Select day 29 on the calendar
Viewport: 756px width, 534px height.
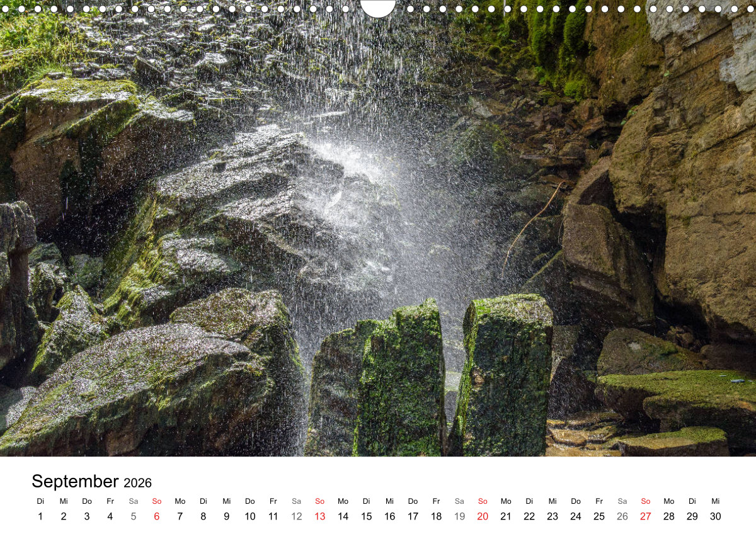point(692,516)
